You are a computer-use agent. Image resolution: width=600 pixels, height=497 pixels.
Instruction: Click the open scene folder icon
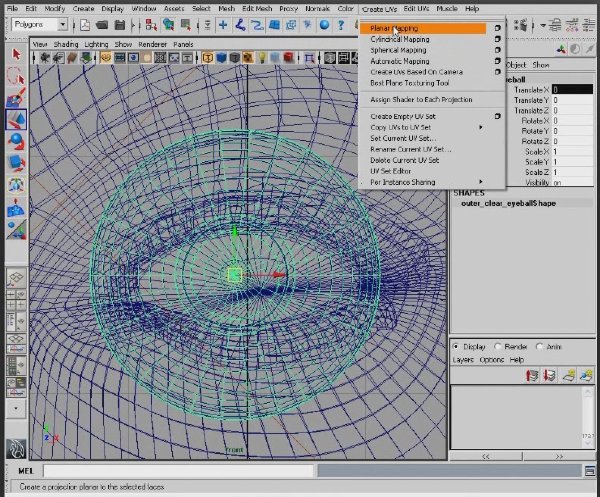pos(102,25)
